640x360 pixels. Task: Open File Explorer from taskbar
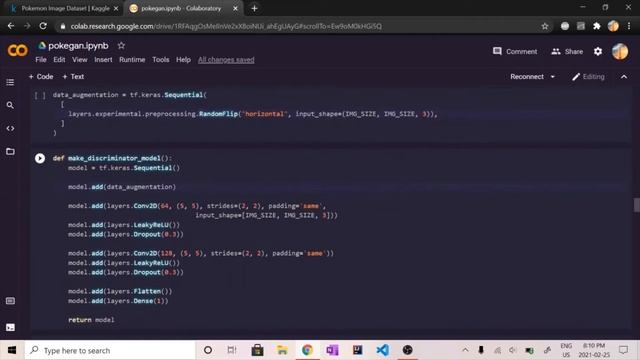[282, 350]
